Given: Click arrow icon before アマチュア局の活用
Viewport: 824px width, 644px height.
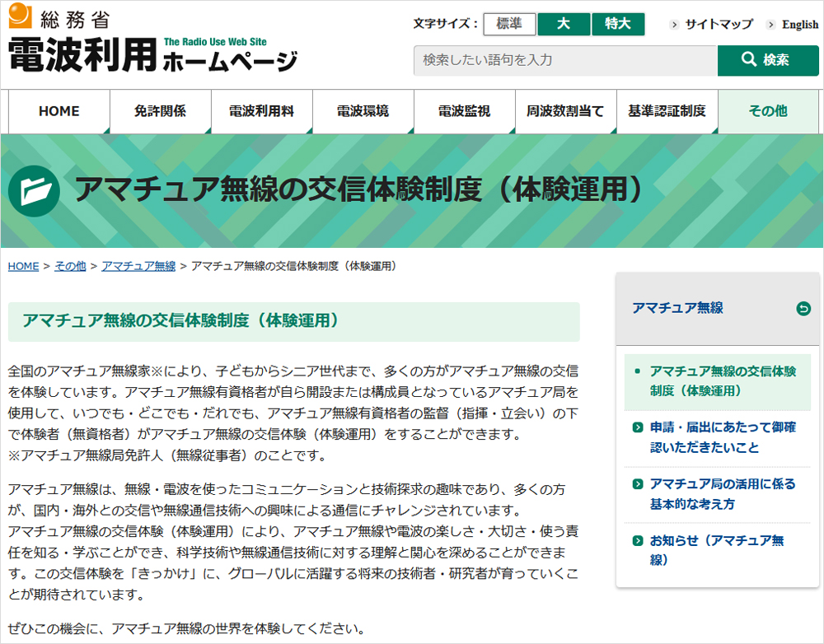Looking at the screenshot, I should pos(637,484).
